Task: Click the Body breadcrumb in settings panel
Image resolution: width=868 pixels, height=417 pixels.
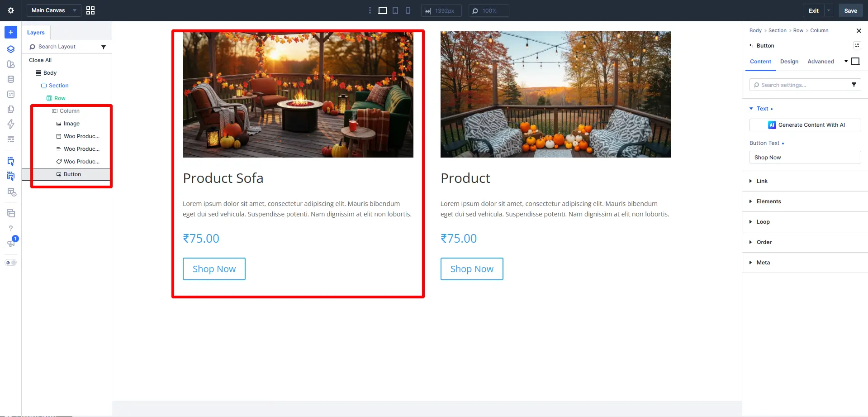Action: [x=755, y=30]
